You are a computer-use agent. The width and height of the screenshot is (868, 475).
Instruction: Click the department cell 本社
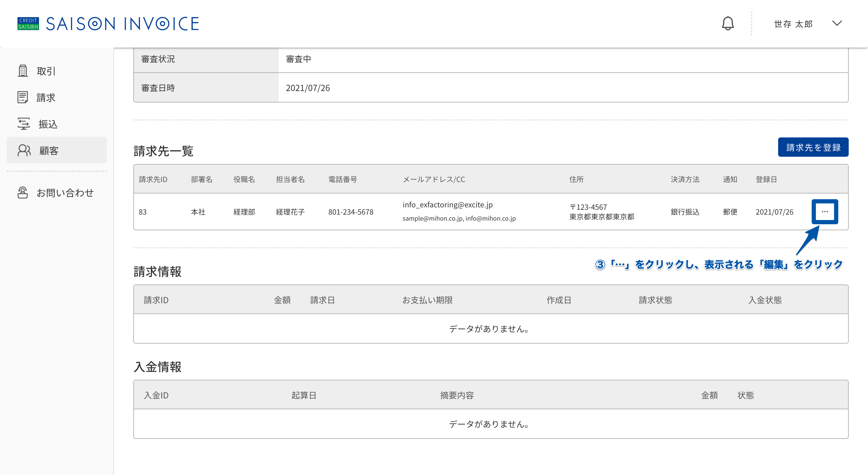click(198, 212)
